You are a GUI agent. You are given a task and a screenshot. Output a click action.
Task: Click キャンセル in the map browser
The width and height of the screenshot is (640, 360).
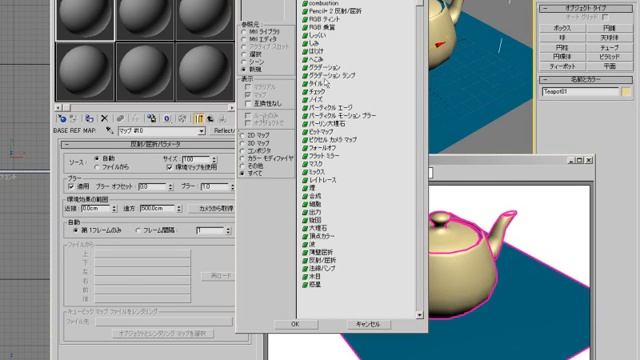369,324
